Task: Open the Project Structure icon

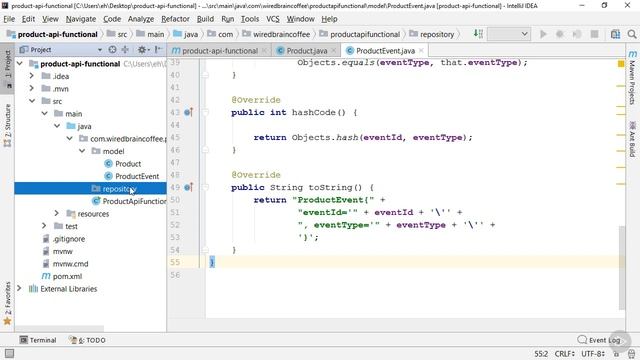Action: click(x=615, y=34)
